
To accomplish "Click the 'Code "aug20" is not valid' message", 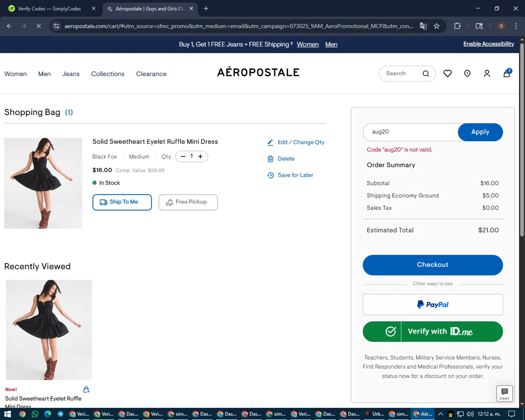I will pyautogui.click(x=399, y=150).
